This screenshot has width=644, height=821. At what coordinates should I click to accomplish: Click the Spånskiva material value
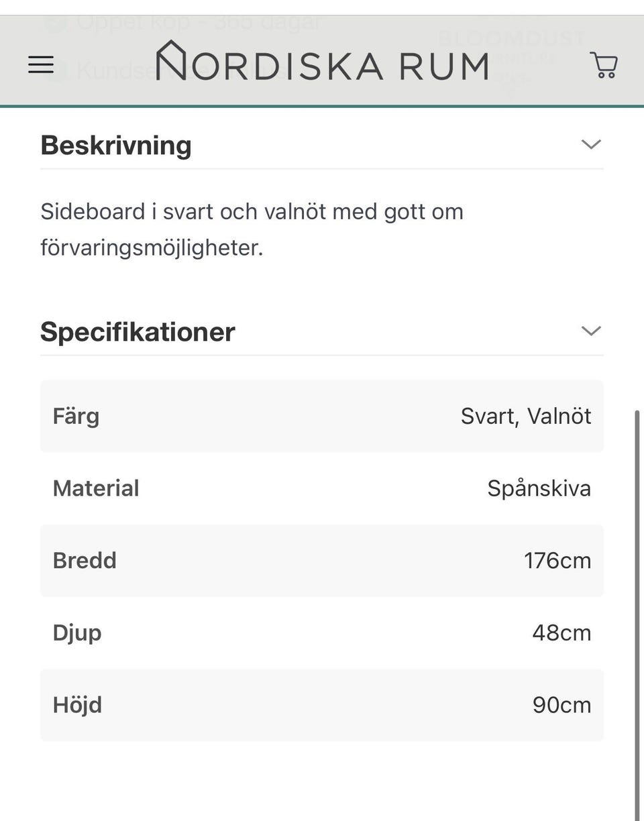[x=539, y=488]
